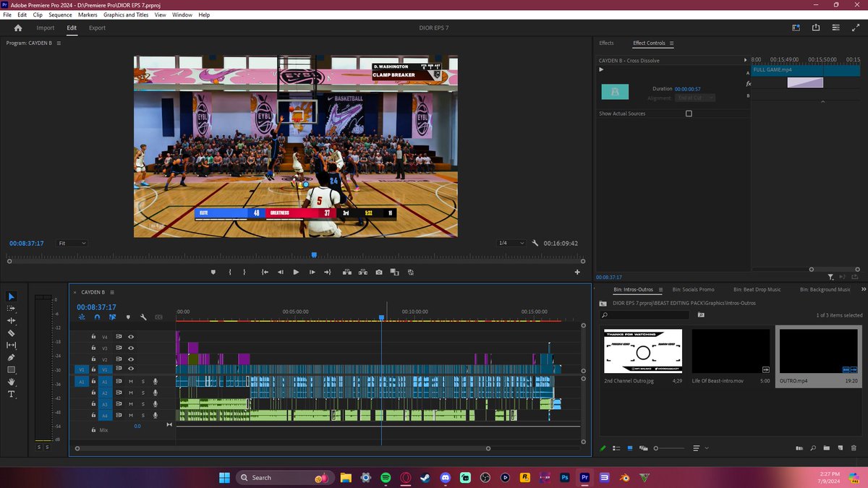The width and height of the screenshot is (868, 488).
Task: Export a frame with camera icon
Action: click(379, 272)
